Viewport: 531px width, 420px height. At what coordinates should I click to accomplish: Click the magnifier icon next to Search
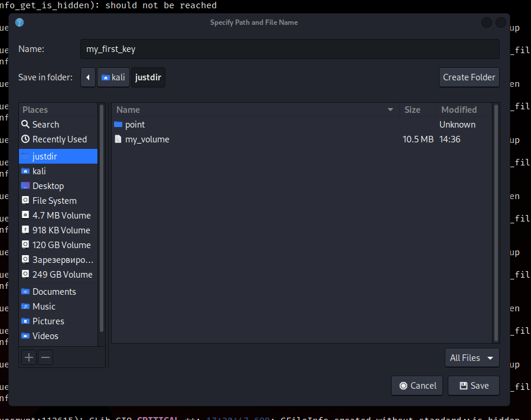click(25, 124)
